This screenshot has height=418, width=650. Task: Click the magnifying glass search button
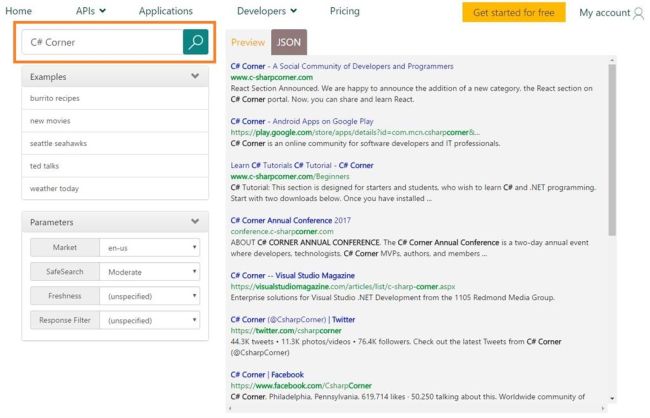[195, 43]
